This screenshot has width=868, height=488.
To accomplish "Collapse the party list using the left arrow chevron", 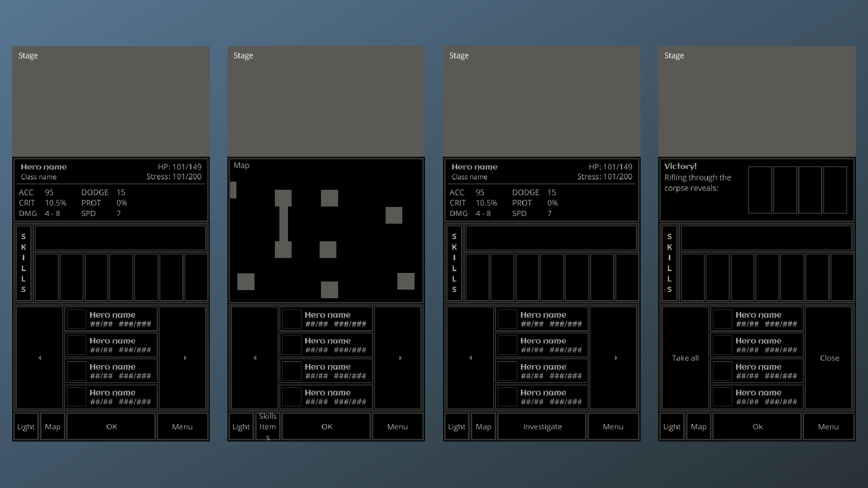I will pyautogui.click(x=39, y=358).
